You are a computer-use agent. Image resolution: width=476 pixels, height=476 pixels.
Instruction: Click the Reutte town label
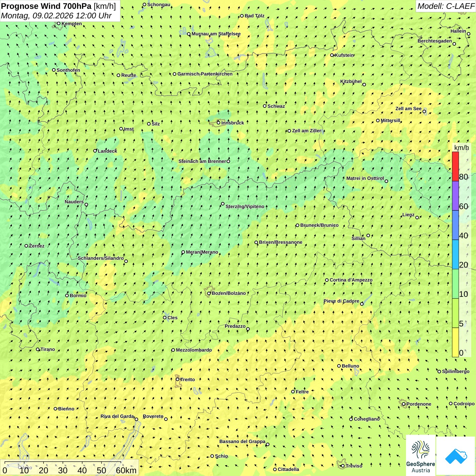129,75
